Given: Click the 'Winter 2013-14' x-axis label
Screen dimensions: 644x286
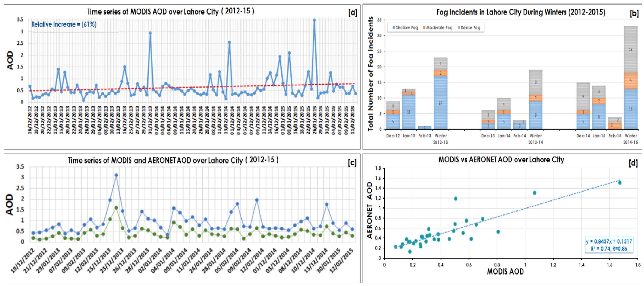Looking at the screenshot, I should tap(535, 139).
